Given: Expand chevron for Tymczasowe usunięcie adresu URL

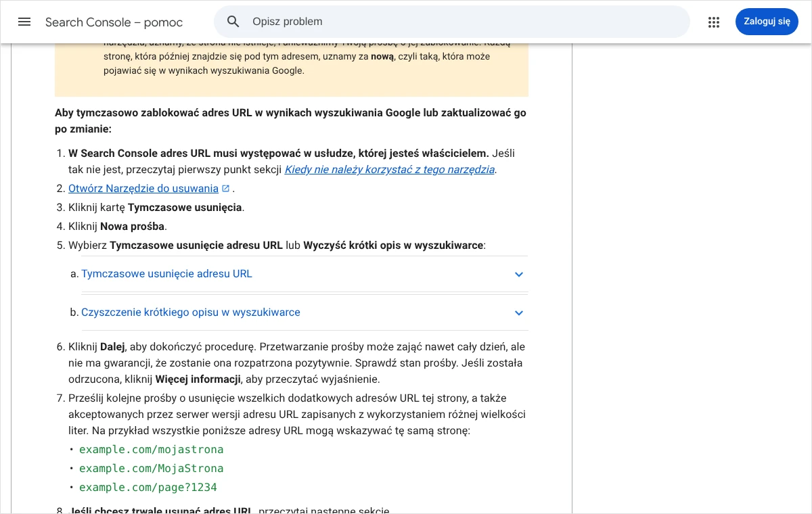Looking at the screenshot, I should (519, 275).
